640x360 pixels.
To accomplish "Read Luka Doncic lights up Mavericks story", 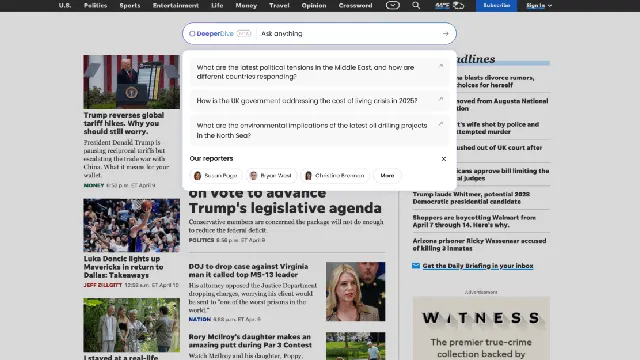I will [123, 267].
